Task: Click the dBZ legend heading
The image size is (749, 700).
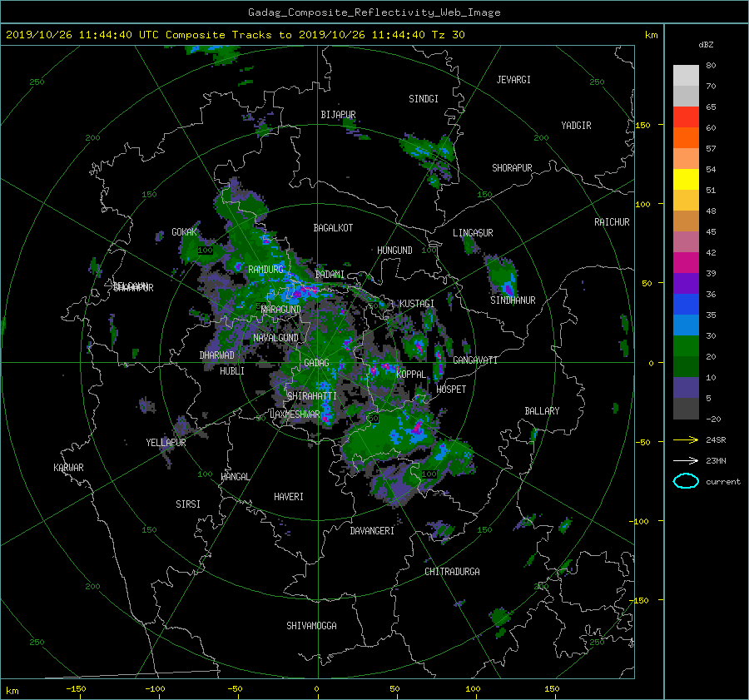Action: (706, 44)
